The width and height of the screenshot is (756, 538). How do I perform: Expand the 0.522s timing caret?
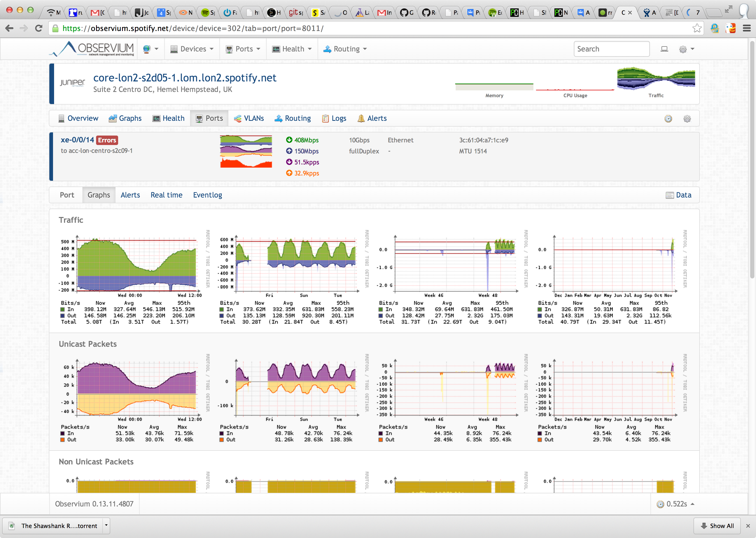coord(692,504)
